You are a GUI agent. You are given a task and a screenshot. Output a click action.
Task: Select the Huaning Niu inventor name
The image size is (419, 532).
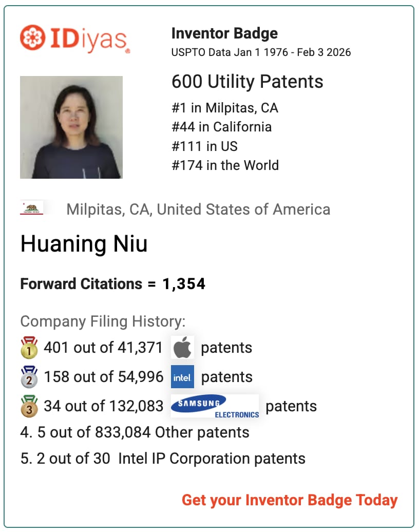coord(84,244)
